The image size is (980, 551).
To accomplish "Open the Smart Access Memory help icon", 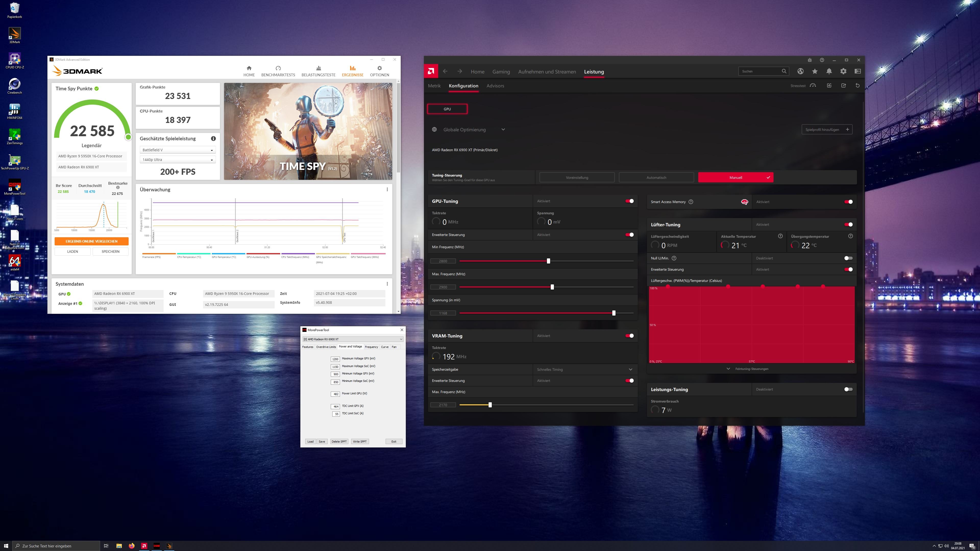I will [x=691, y=202].
